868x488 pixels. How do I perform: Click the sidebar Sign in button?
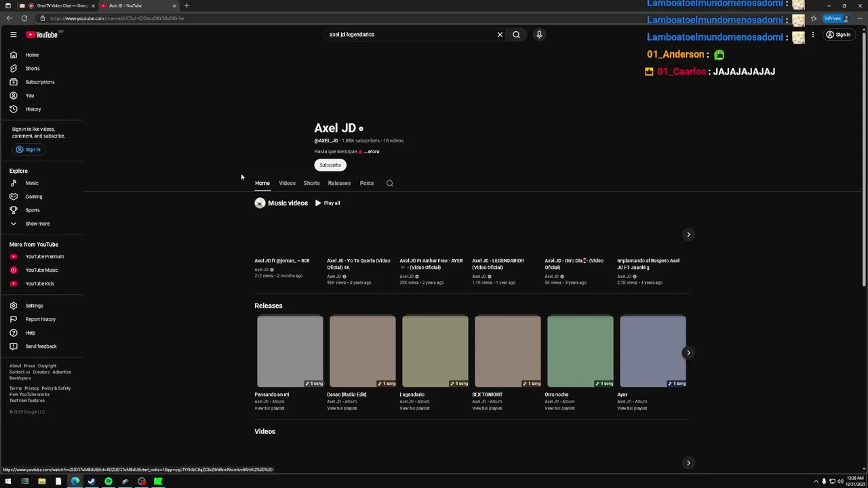click(x=28, y=149)
